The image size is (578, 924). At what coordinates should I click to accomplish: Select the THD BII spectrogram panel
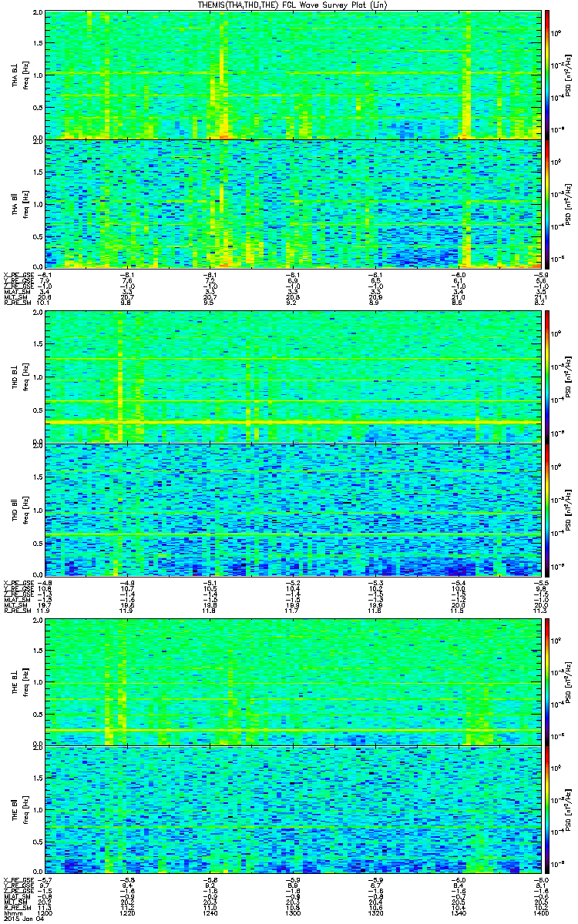(293, 509)
